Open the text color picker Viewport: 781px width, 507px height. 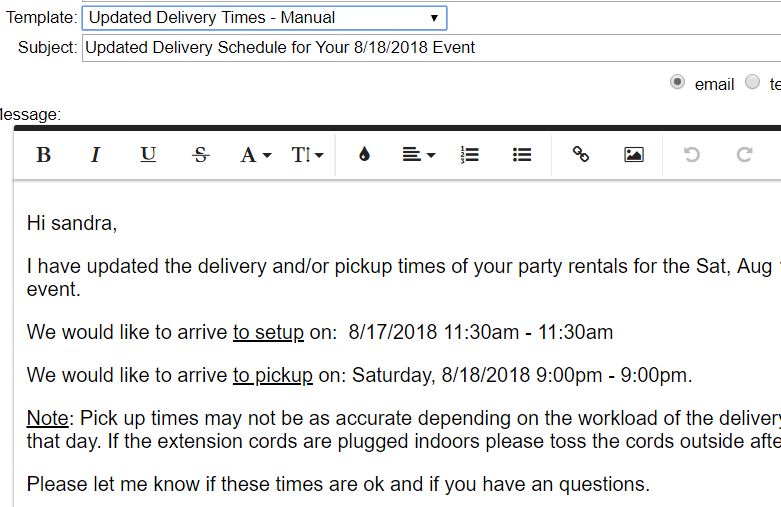pyautogui.click(x=364, y=155)
